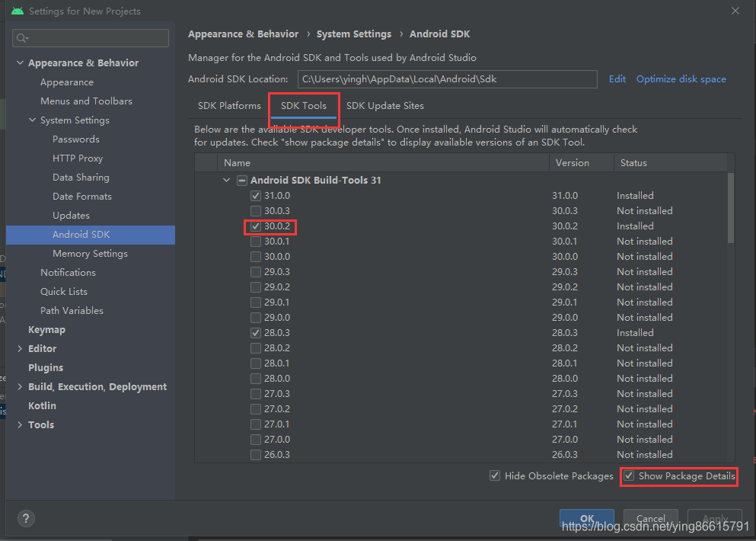Click the Cancel button
The image size is (756, 541).
[x=650, y=518]
